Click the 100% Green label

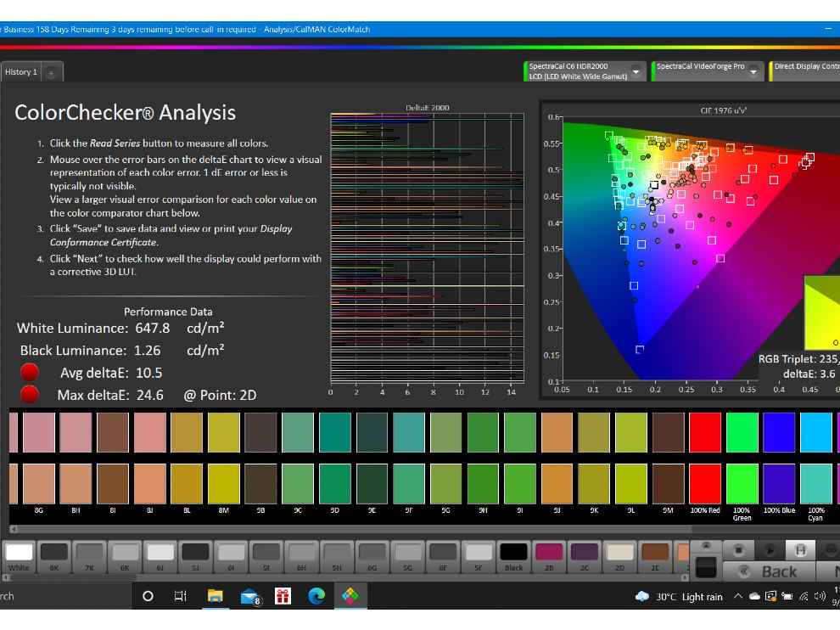[742, 515]
